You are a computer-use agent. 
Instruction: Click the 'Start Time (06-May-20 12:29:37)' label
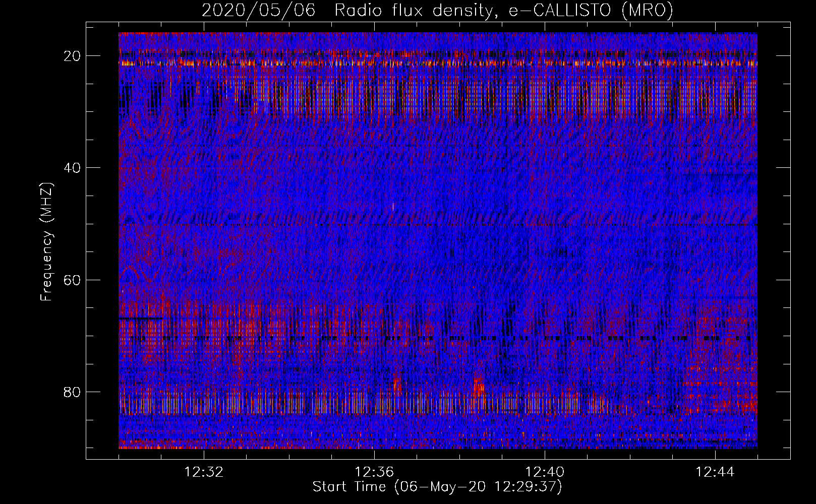click(x=437, y=487)
